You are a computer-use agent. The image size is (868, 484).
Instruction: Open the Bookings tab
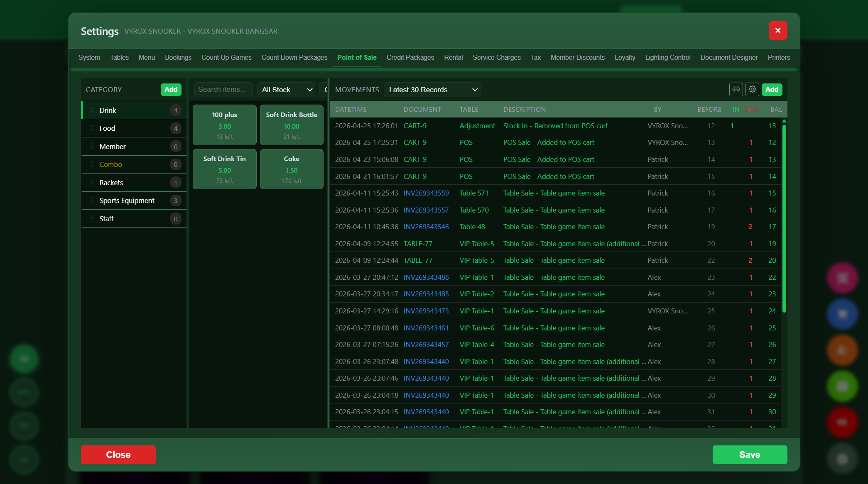click(x=178, y=57)
